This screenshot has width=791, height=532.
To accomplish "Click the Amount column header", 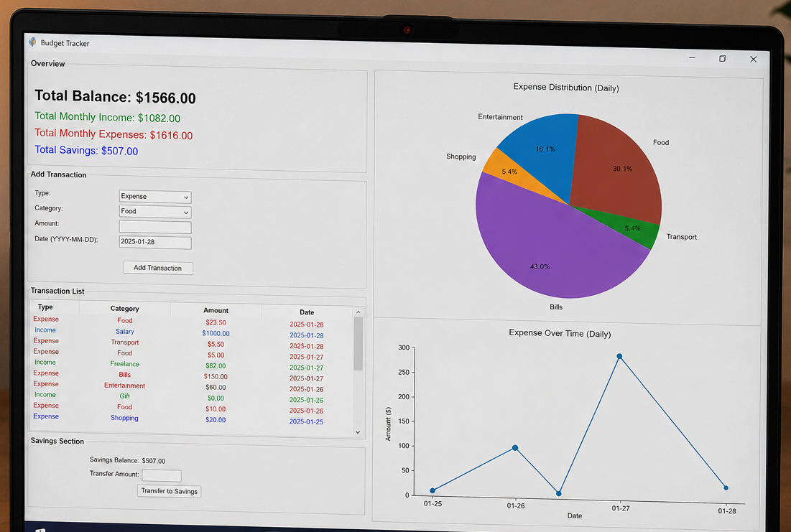I will pyautogui.click(x=216, y=311).
